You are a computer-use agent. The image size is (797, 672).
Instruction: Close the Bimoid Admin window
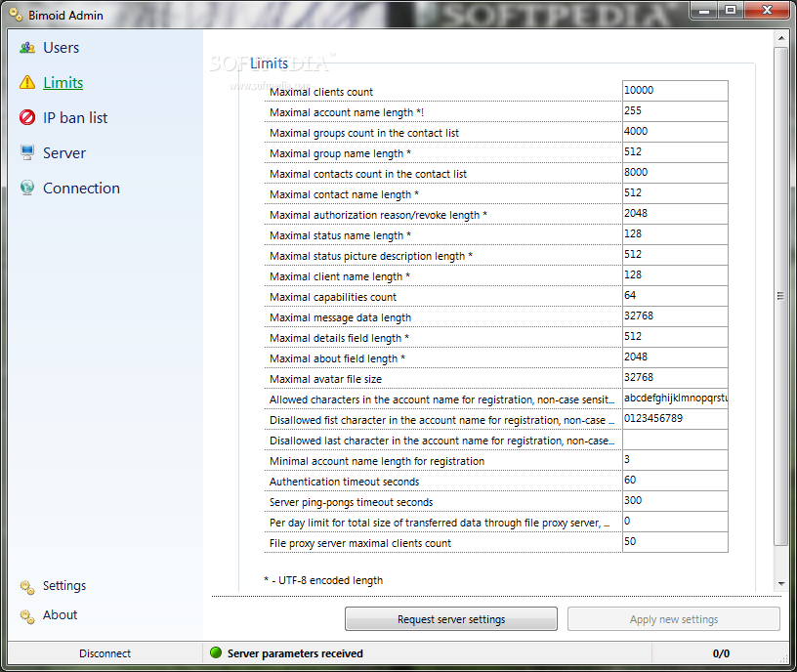coord(767,10)
